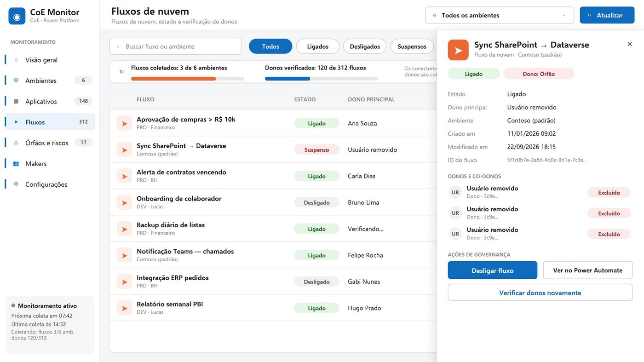Click the Fluxos coletados progress bar

click(188, 79)
